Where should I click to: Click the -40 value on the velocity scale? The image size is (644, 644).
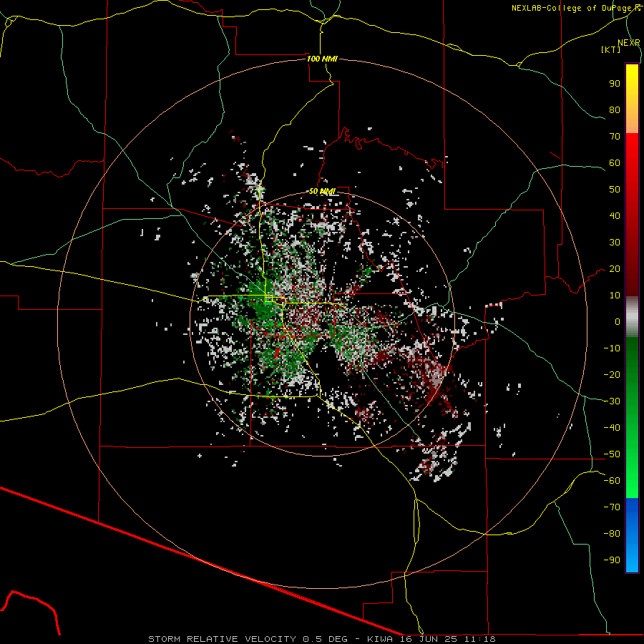(x=612, y=428)
